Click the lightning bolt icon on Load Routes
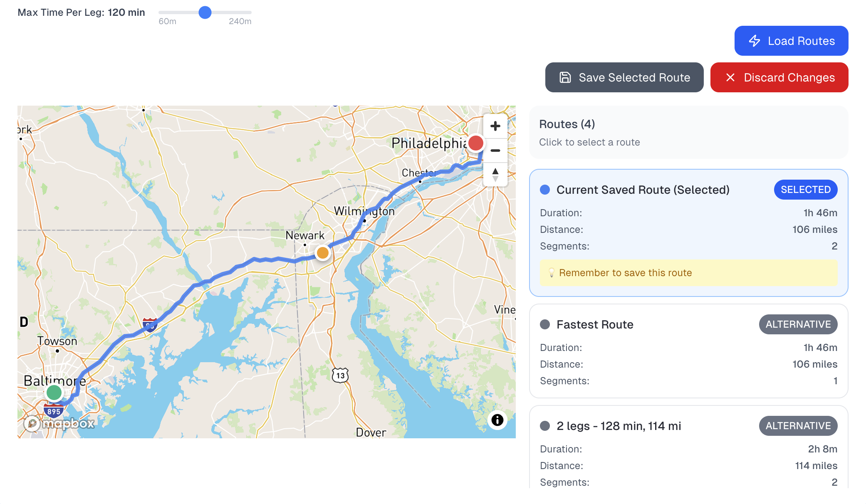The width and height of the screenshot is (866, 504). pyautogui.click(x=755, y=41)
